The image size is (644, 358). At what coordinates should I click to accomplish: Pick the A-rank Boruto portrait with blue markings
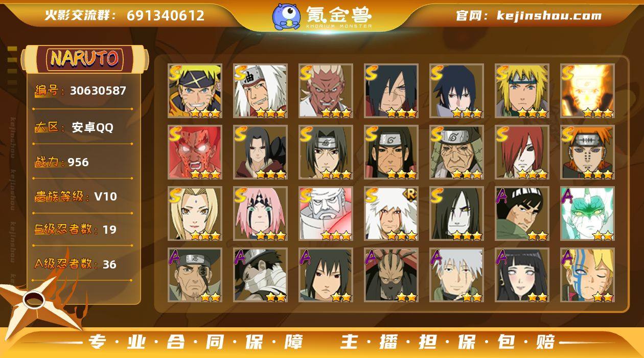pyautogui.click(x=587, y=275)
